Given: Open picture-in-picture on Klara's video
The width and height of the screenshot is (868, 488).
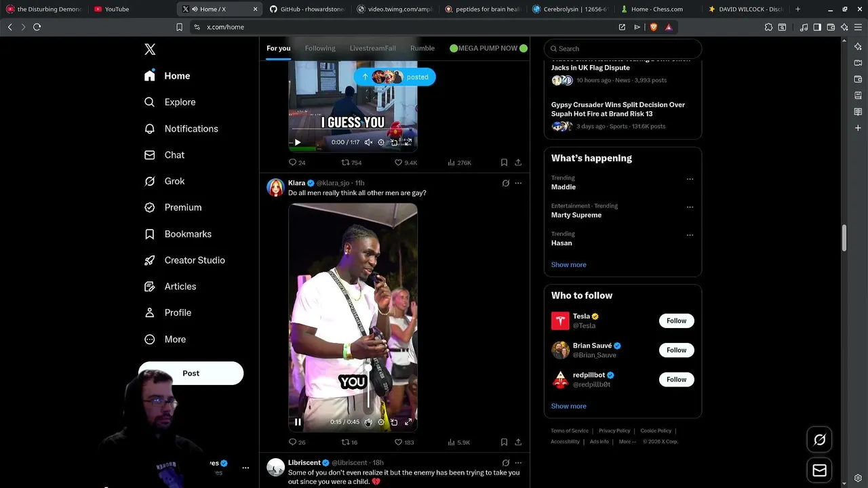Looking at the screenshot, I should pyautogui.click(x=394, y=422).
